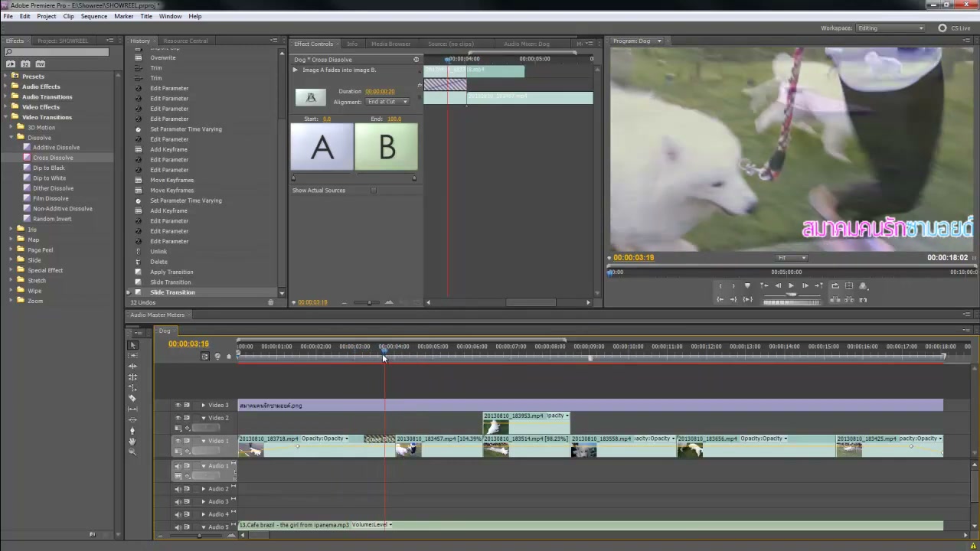Select Cross Dissolve transition in Effects
980x551 pixels.
point(53,158)
